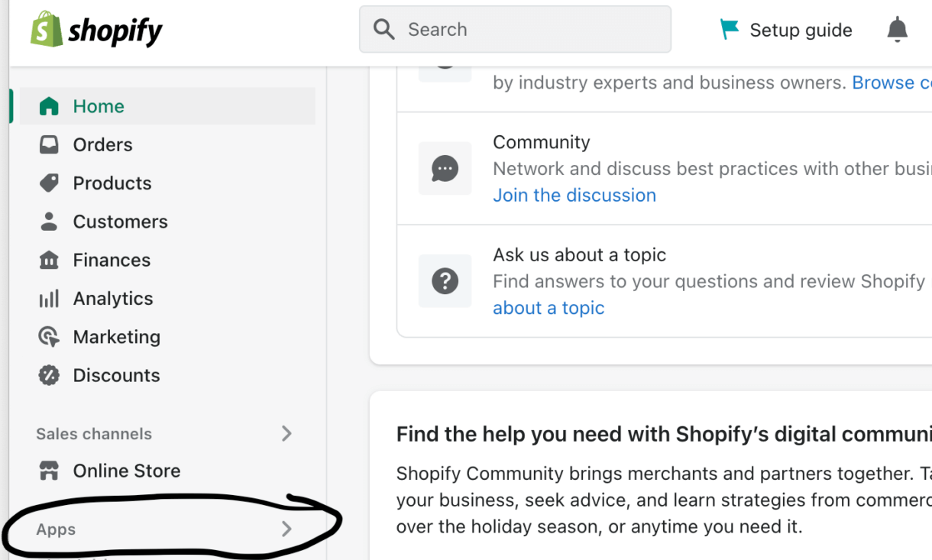Open the notifications bell
This screenshot has height=560, width=932.
coord(897,29)
